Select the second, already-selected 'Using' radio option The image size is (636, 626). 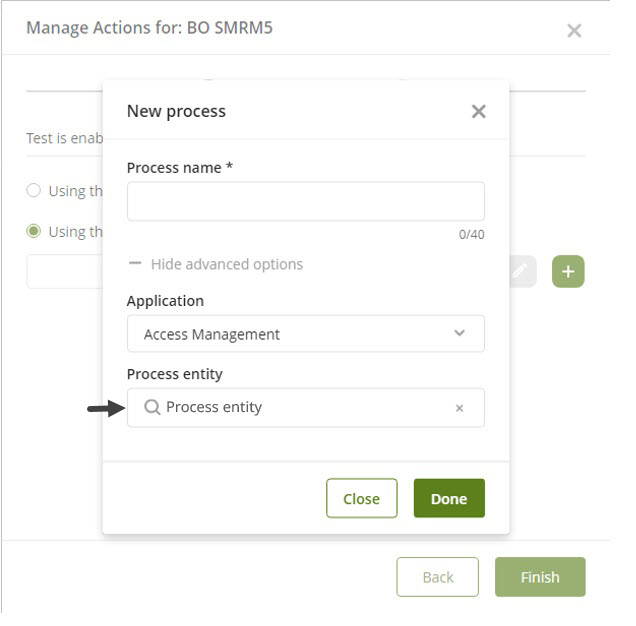[x=34, y=231]
